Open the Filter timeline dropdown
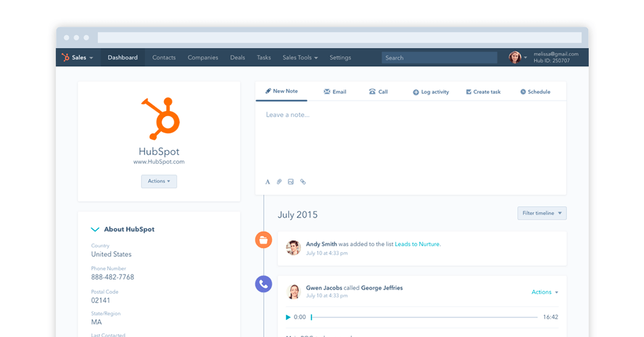This screenshot has width=644, height=337. click(541, 213)
